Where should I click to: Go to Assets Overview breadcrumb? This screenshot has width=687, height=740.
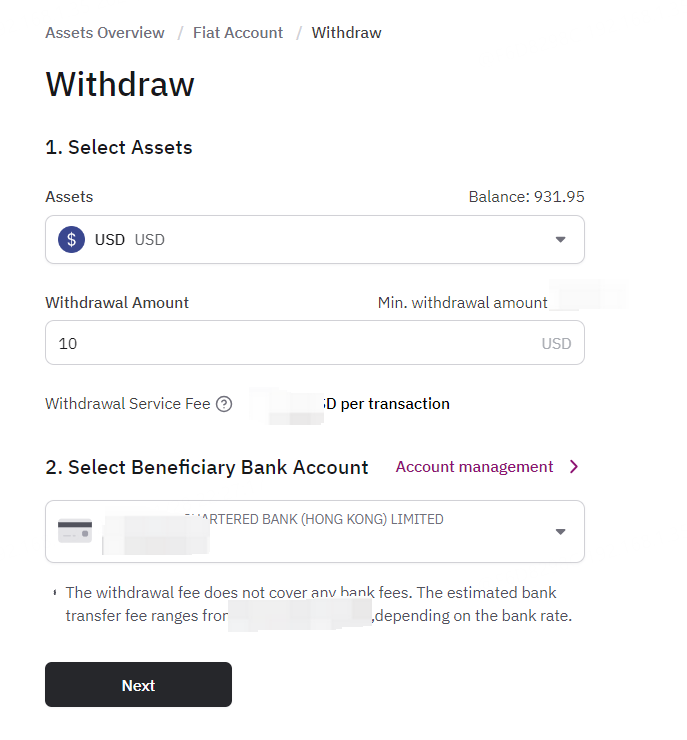pyautogui.click(x=105, y=33)
